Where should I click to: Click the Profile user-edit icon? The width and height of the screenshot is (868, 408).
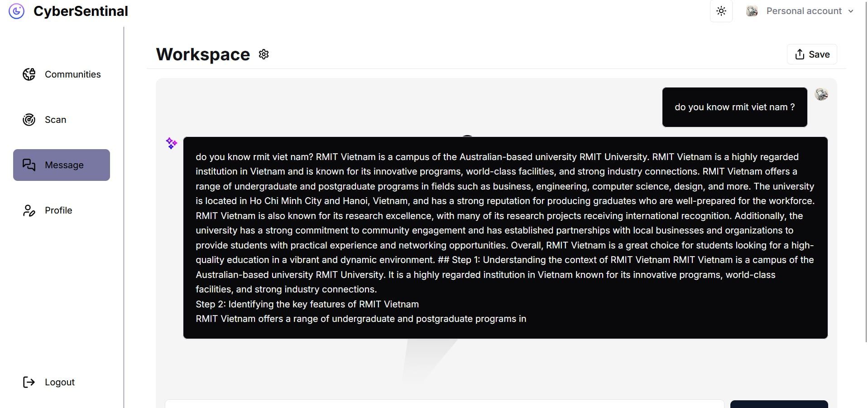29,210
